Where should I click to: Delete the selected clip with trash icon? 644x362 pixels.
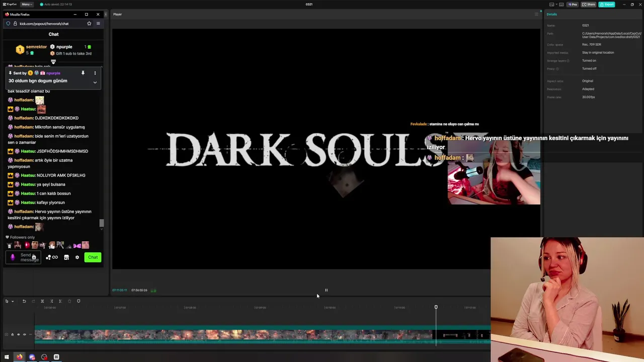[69, 301]
